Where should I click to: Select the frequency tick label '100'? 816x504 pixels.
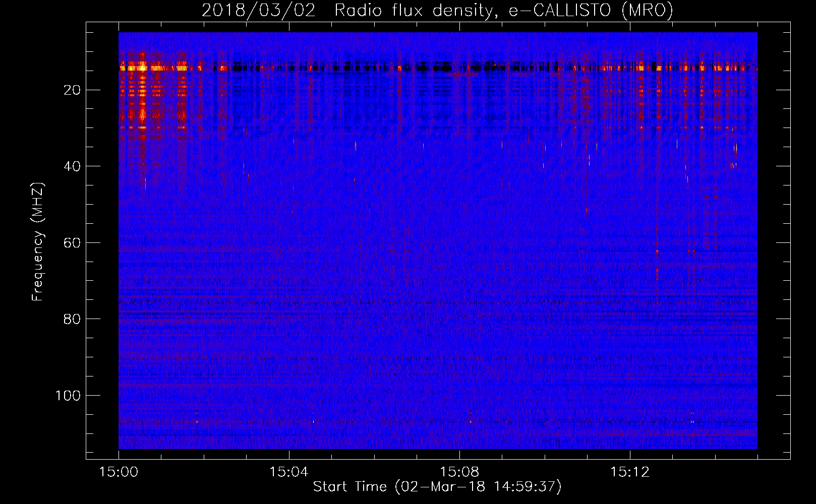pos(68,396)
